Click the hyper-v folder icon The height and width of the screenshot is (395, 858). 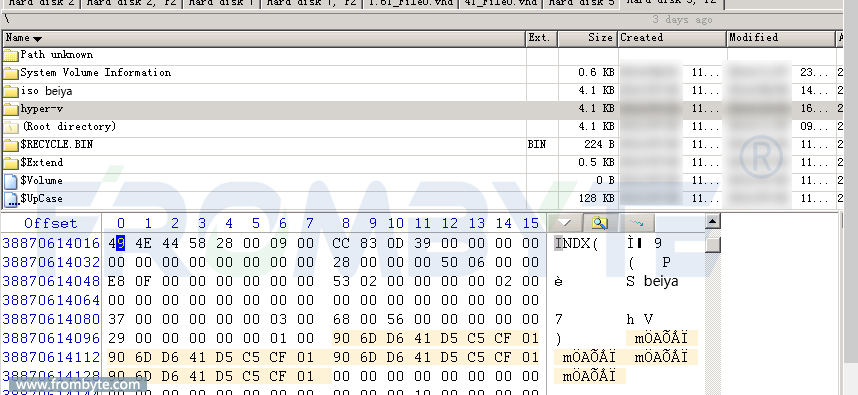11,109
